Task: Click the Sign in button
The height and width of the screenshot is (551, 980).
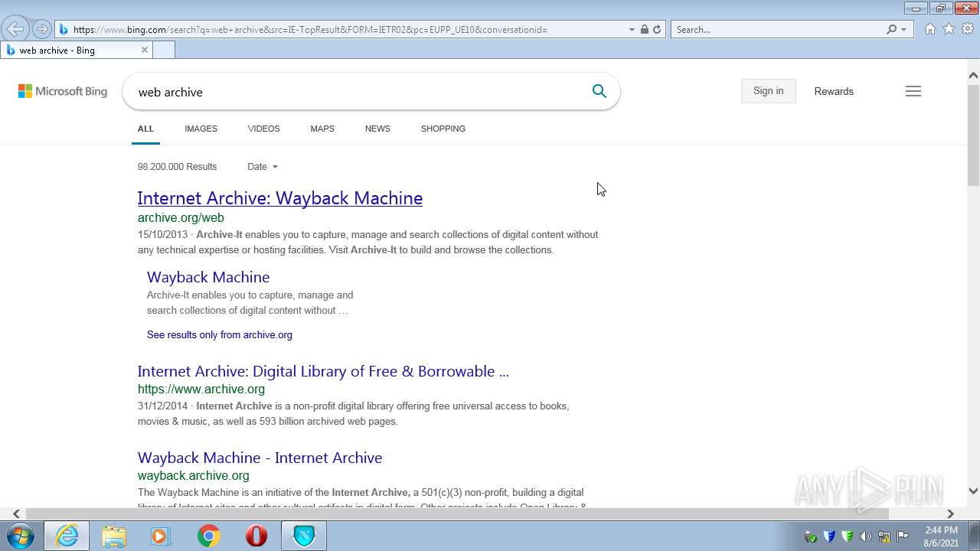Action: (768, 90)
